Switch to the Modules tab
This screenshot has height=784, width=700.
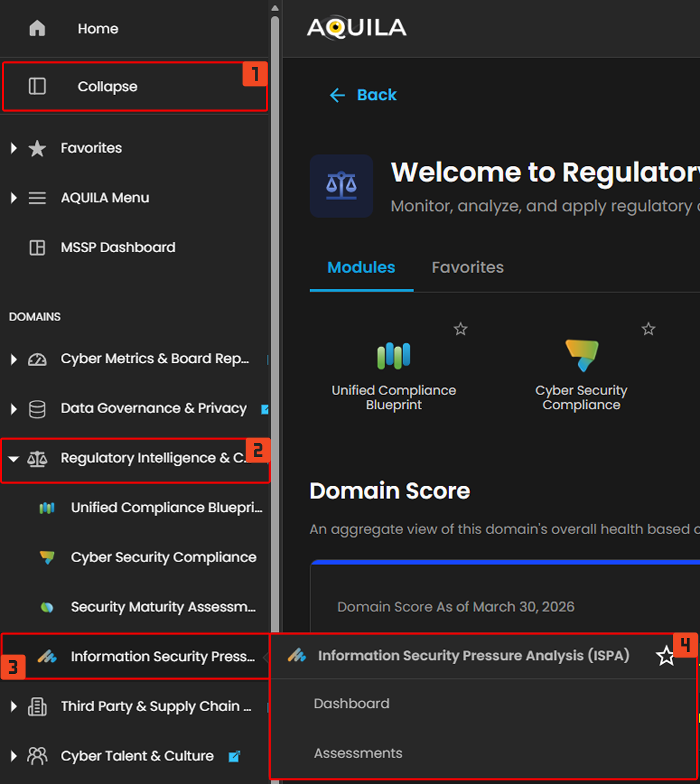(x=361, y=268)
